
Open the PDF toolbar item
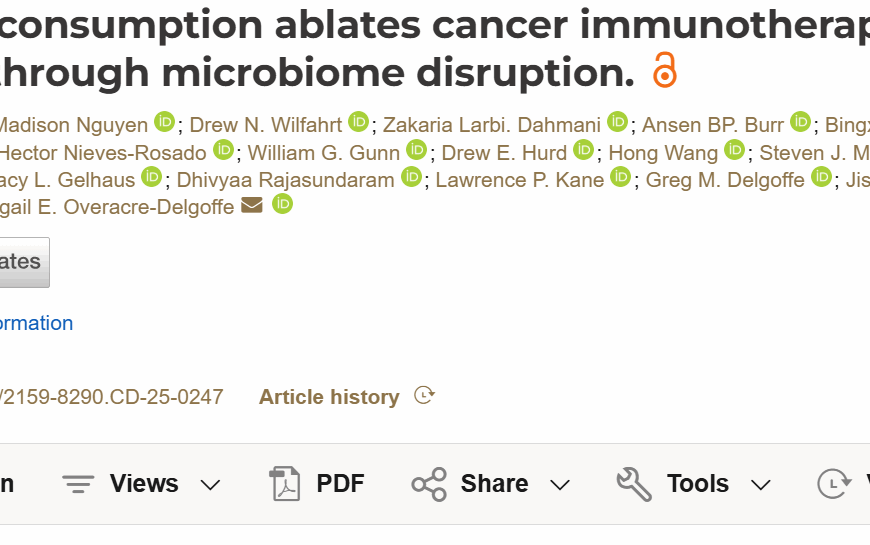pos(317,484)
